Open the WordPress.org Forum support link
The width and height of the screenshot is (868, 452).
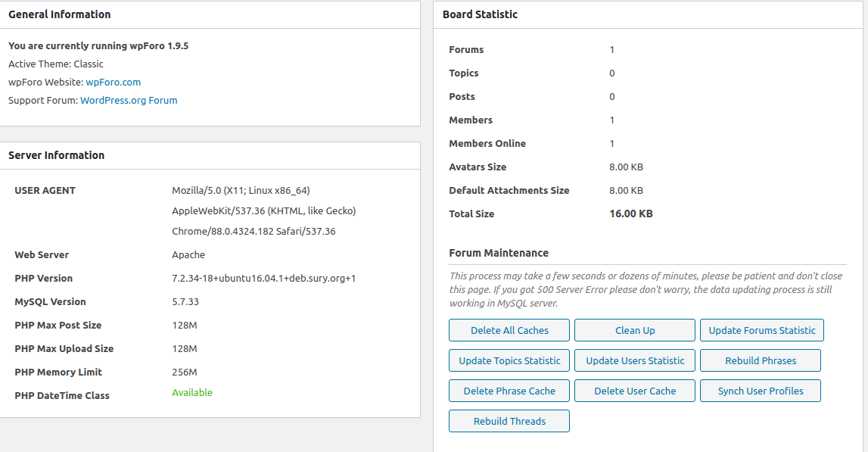click(x=129, y=100)
